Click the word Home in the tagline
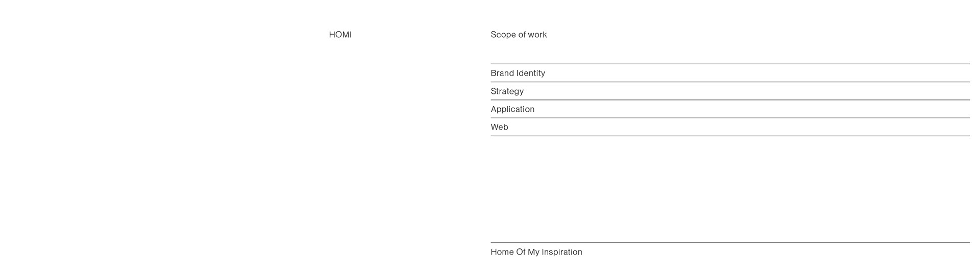Viewport: 980px width, 280px height. [502, 252]
